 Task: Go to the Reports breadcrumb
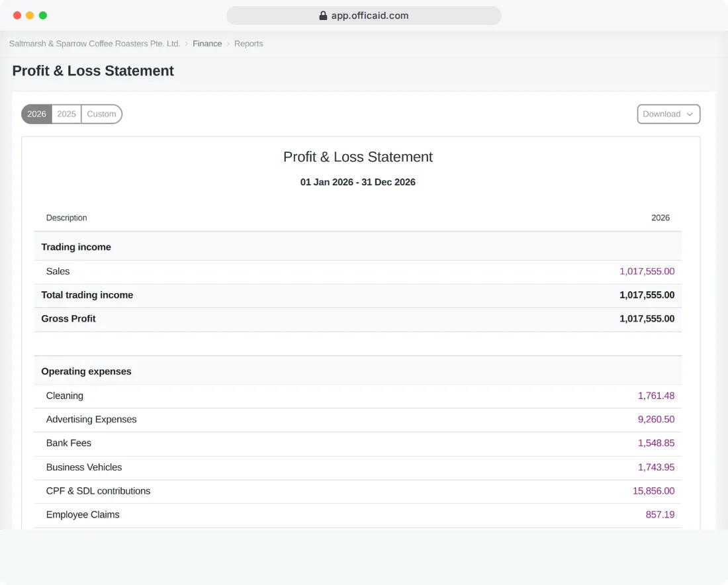(248, 44)
